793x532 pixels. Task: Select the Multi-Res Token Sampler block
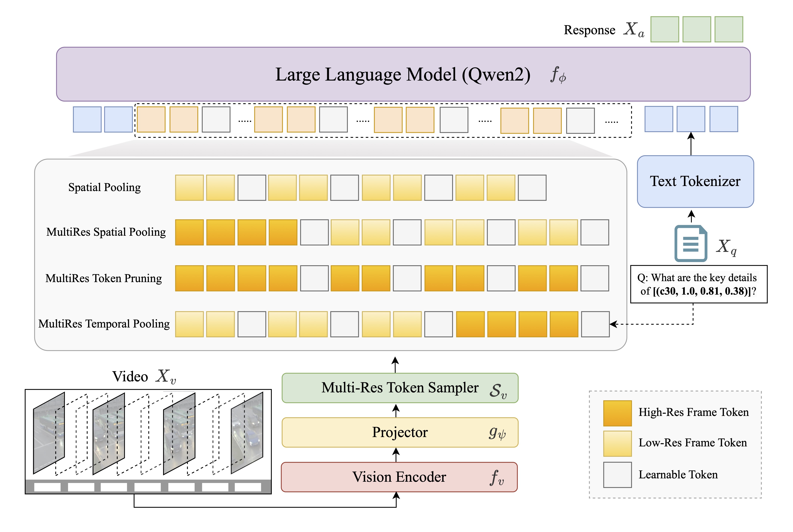pyautogui.click(x=399, y=388)
